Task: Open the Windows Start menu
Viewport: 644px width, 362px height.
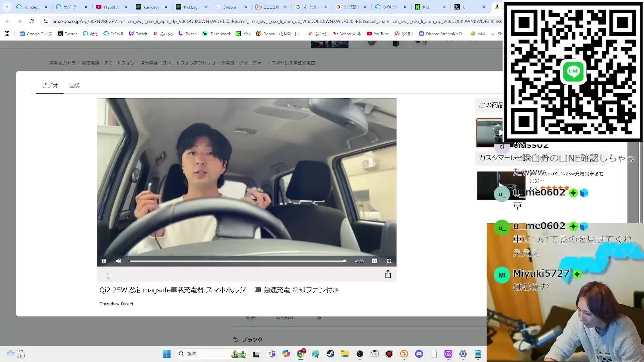Action: coord(167,354)
